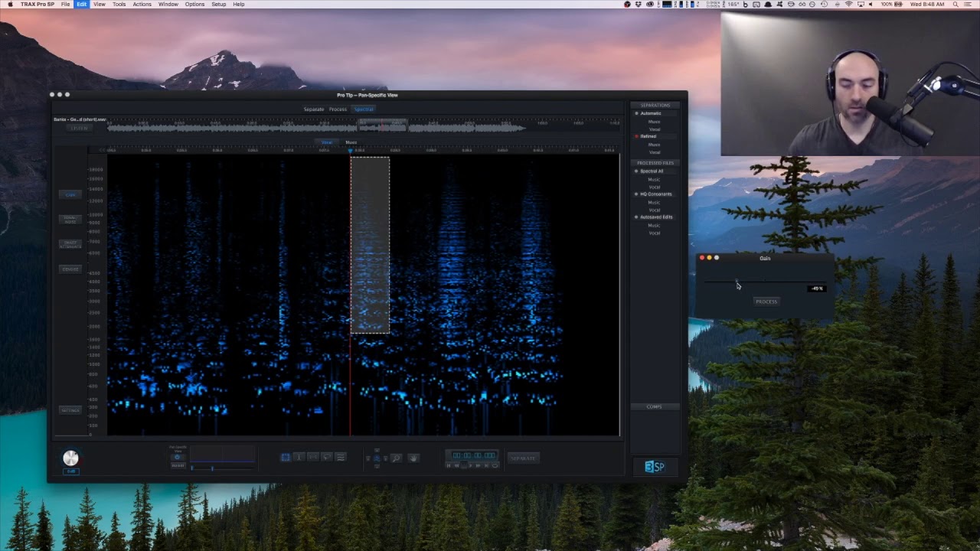Select Music under Refined separation
Screen dimensions: 980x551
coord(654,145)
